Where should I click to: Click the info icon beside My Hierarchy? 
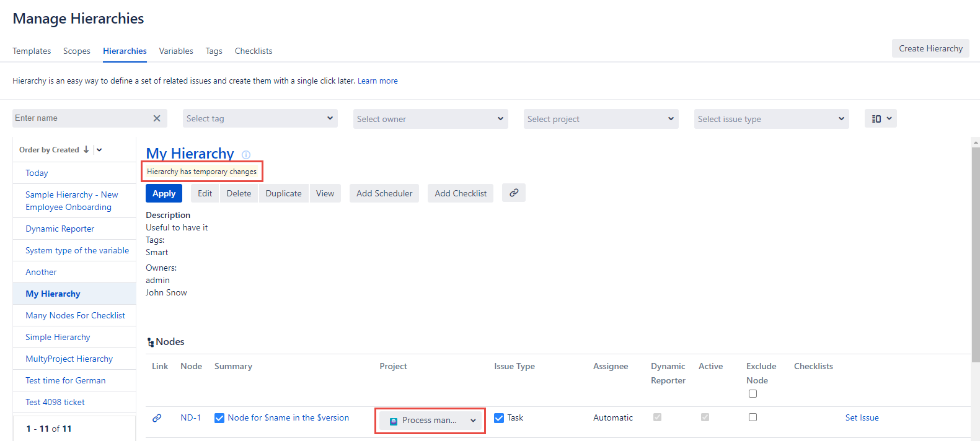pos(246,155)
